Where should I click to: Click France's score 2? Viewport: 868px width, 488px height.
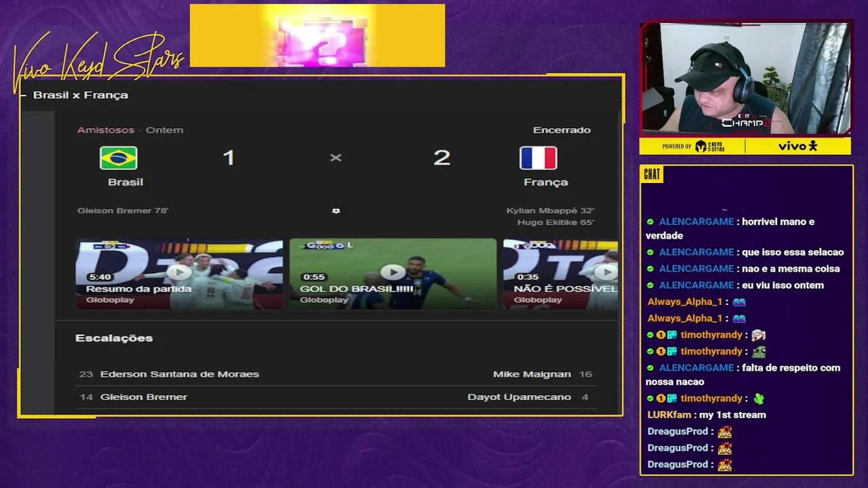441,158
